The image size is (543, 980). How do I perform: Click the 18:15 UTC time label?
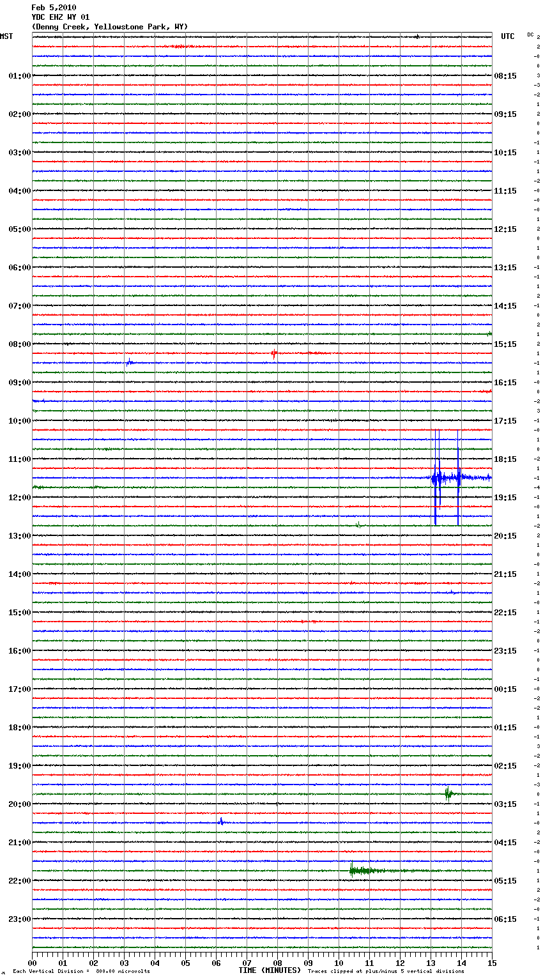click(x=505, y=459)
